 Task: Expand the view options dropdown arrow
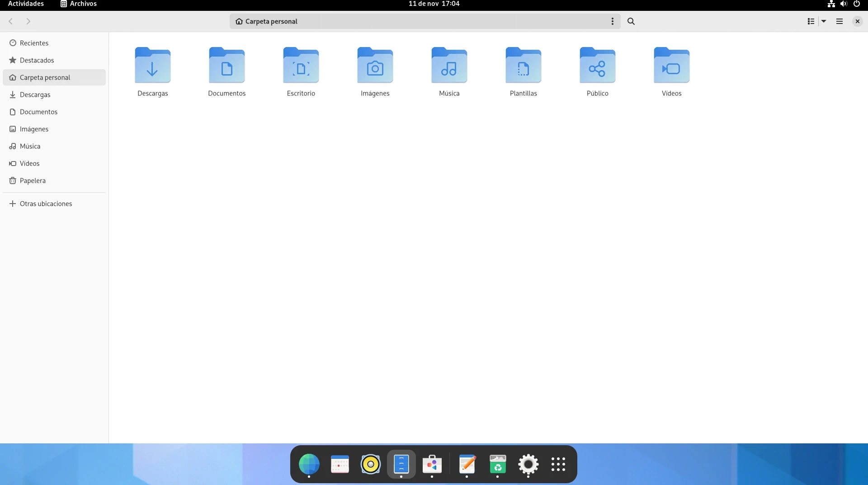pyautogui.click(x=824, y=21)
